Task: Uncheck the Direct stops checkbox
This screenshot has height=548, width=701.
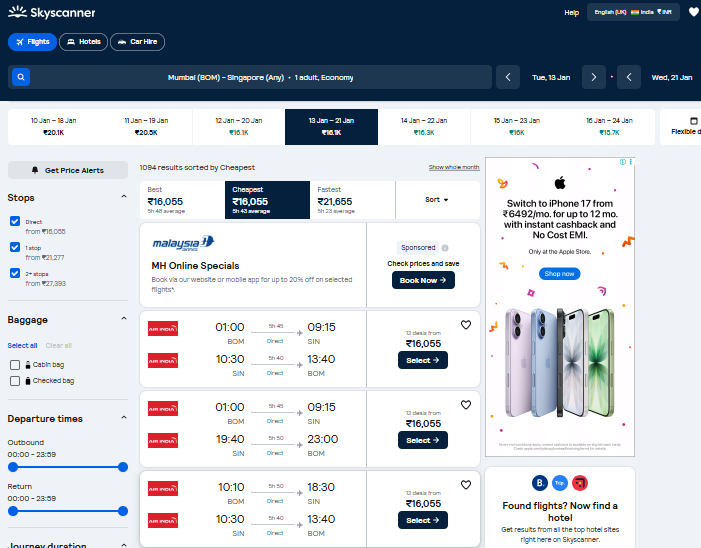Action: click(15, 221)
